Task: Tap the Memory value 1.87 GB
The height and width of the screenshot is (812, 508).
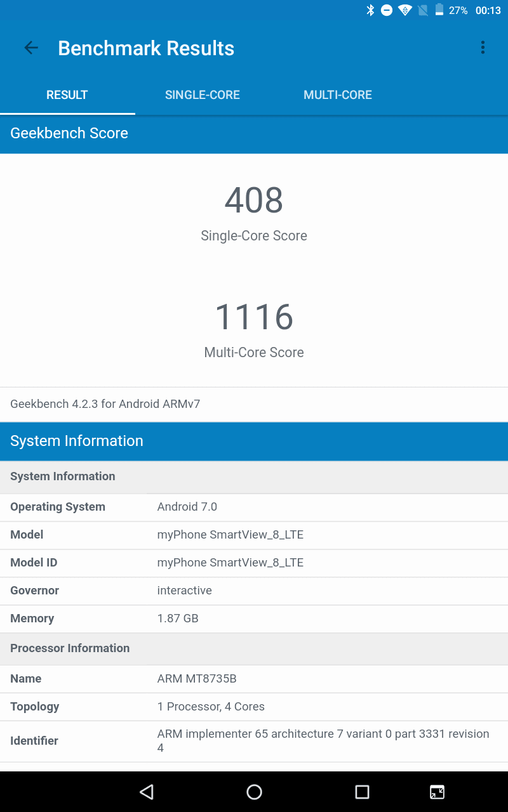Action: [178, 619]
